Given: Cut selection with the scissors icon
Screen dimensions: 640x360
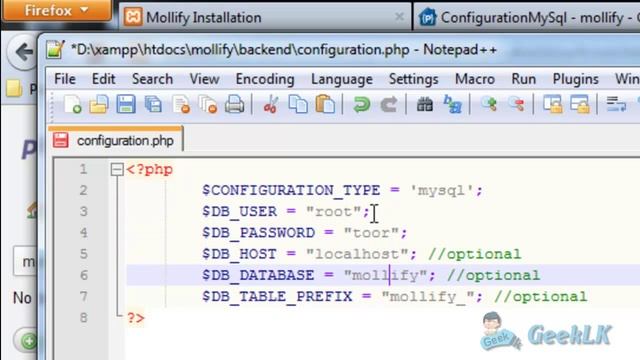Looking at the screenshot, I should [x=271, y=105].
